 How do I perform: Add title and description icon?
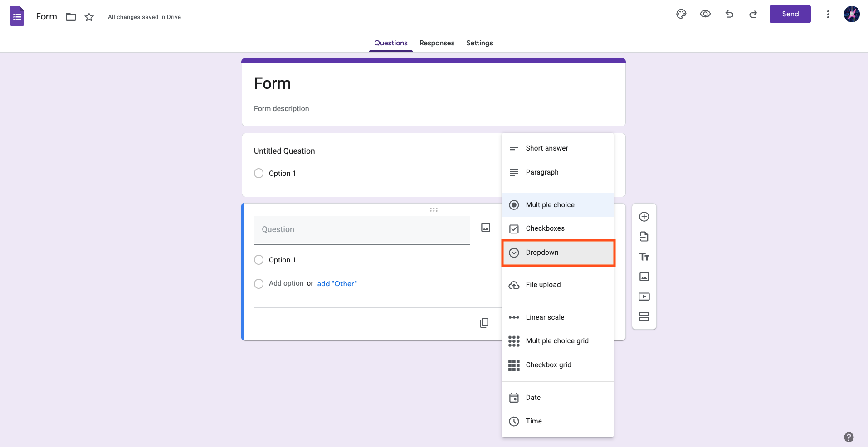tap(644, 257)
